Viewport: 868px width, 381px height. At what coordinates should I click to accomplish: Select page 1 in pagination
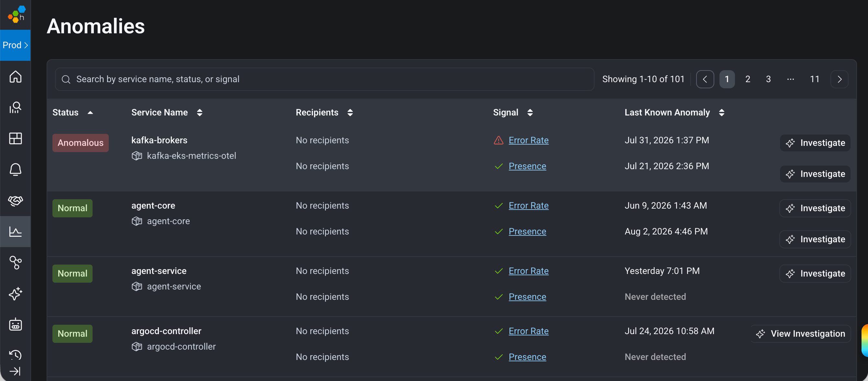click(727, 79)
